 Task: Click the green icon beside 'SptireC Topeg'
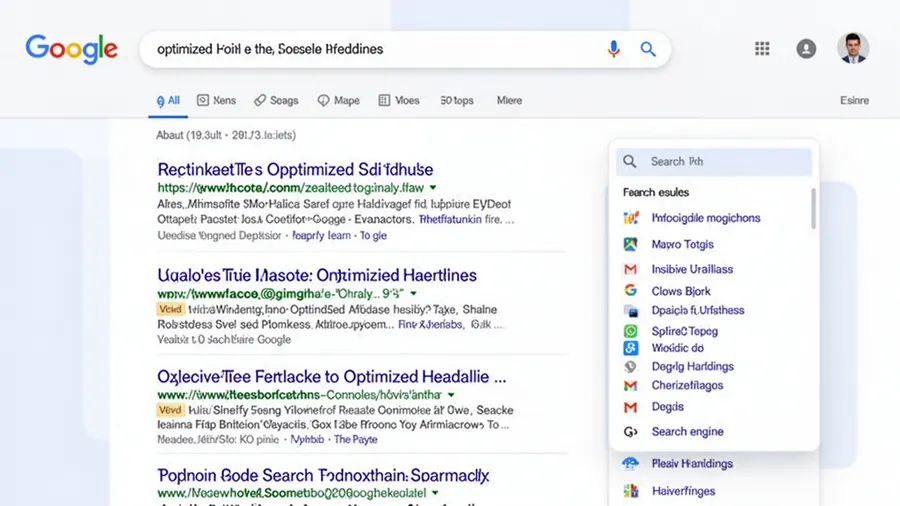pos(631,331)
